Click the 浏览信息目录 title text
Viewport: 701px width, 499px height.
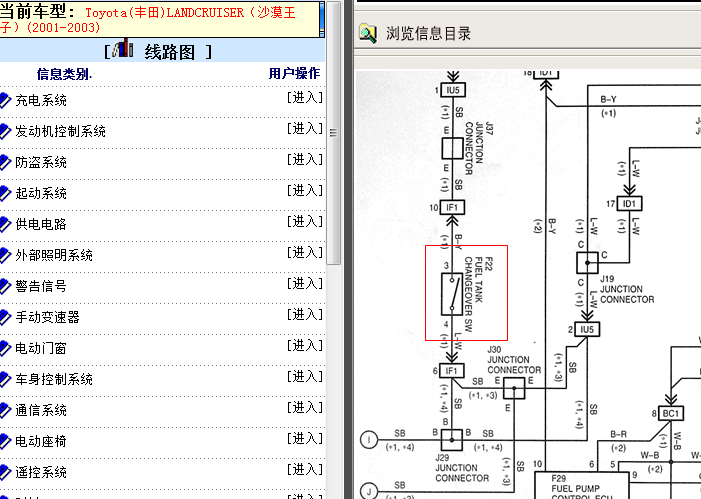click(x=428, y=34)
